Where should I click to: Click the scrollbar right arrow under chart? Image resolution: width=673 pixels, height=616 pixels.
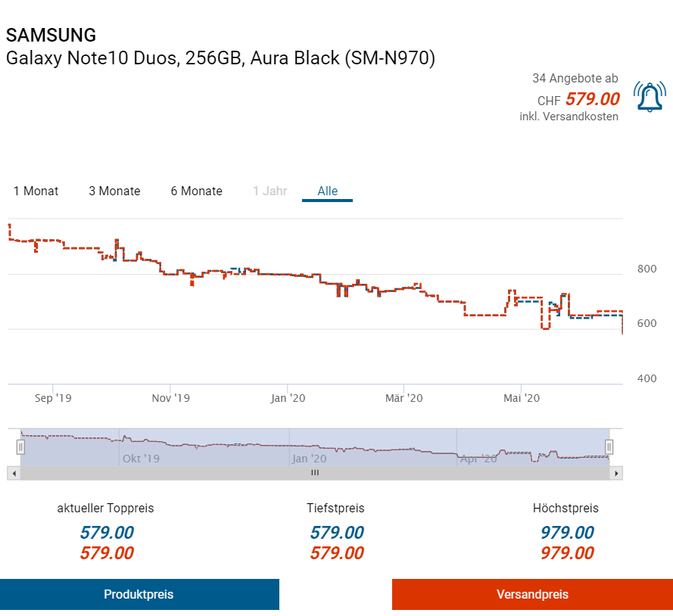coord(617,473)
